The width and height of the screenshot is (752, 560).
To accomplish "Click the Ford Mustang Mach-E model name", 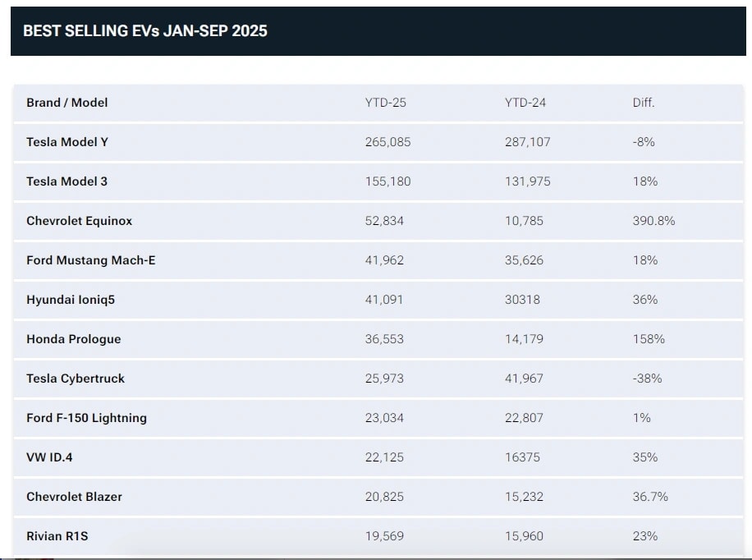I will 90,260.
